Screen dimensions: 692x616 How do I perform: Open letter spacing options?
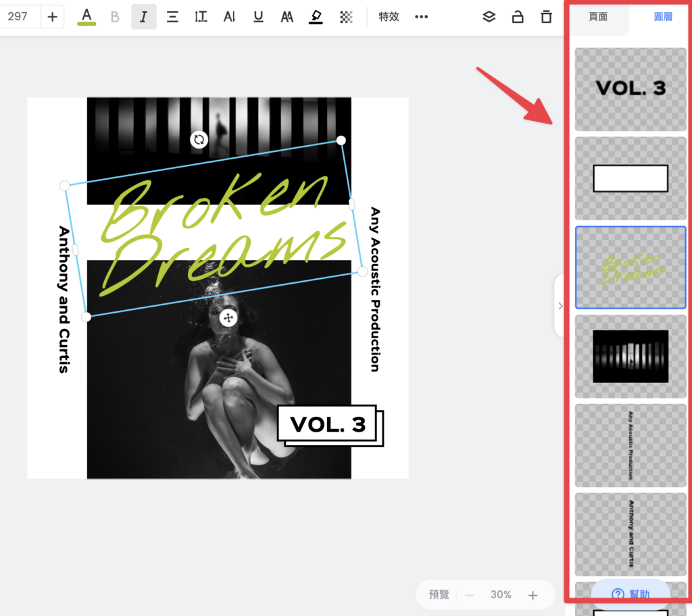pos(230,17)
